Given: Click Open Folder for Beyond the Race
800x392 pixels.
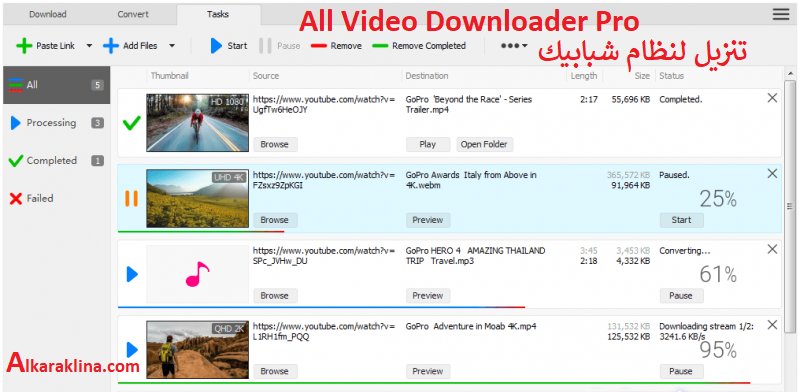Looking at the screenshot, I should 484,144.
